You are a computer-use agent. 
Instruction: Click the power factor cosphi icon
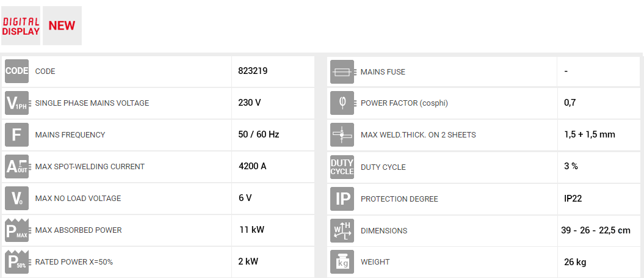342,103
